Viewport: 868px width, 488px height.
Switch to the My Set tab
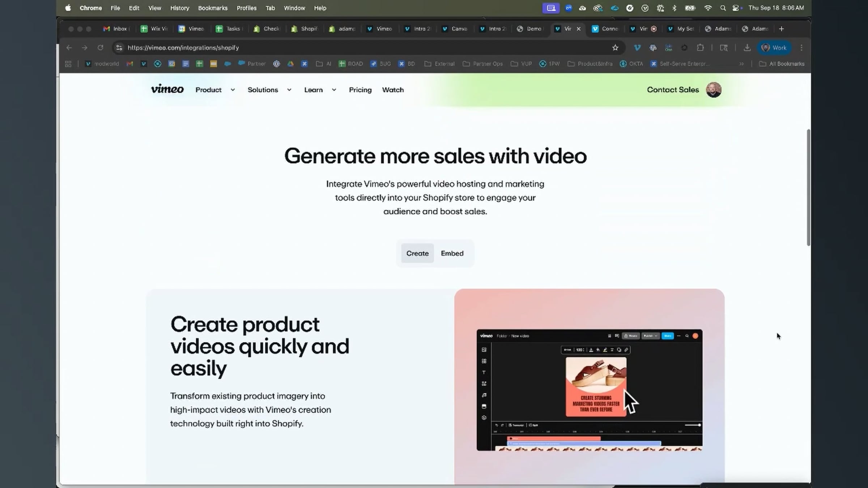(681, 29)
